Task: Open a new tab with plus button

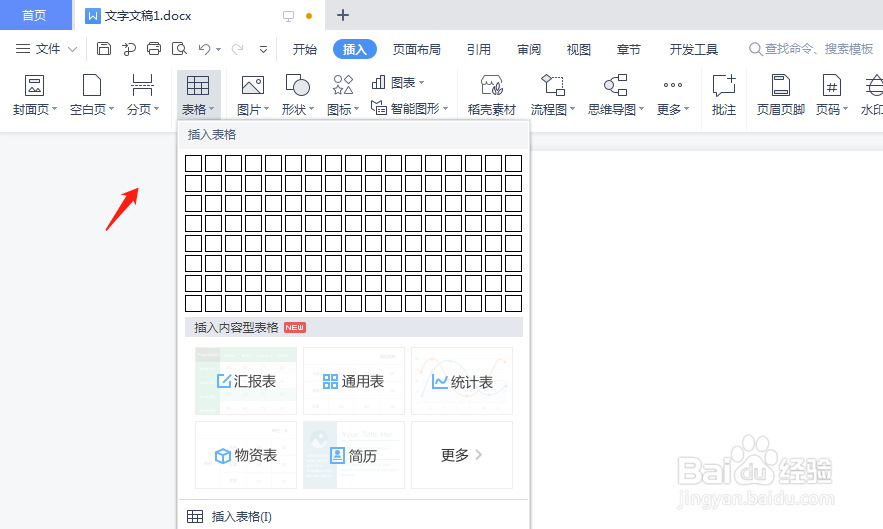Action: click(343, 15)
